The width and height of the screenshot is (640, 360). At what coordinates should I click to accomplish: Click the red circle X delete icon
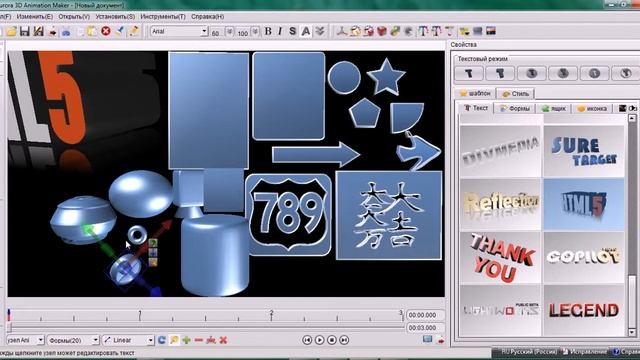point(106,31)
